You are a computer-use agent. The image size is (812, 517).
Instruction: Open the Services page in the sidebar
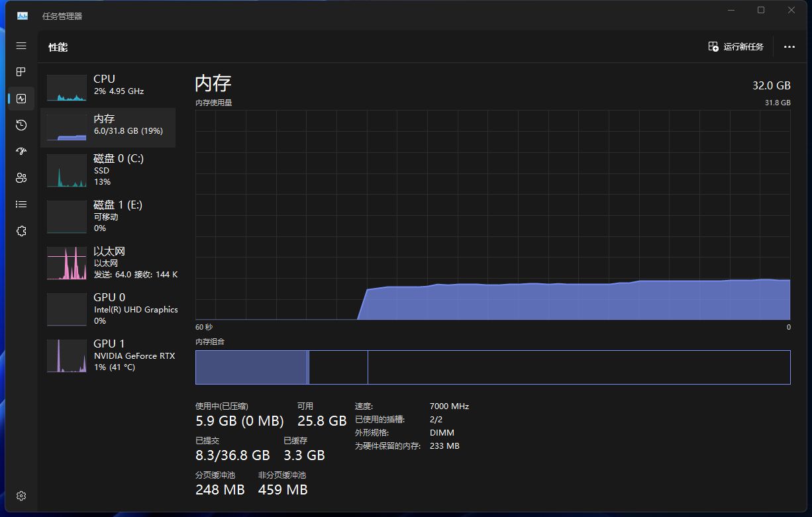[x=21, y=230]
